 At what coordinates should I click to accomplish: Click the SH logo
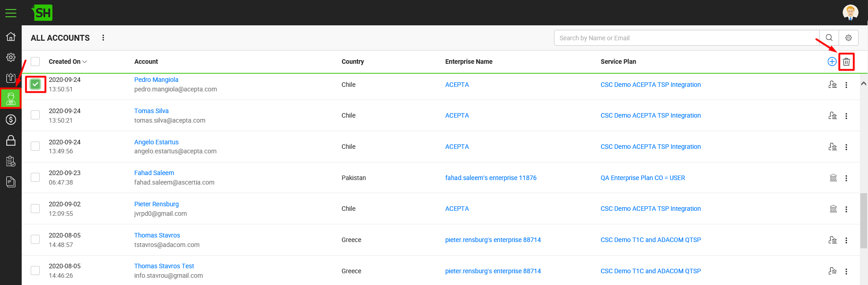pos(42,13)
